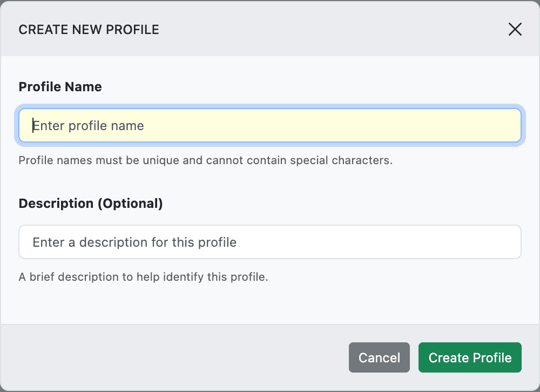
Task: Click the Description (Optional) label
Action: click(90, 204)
